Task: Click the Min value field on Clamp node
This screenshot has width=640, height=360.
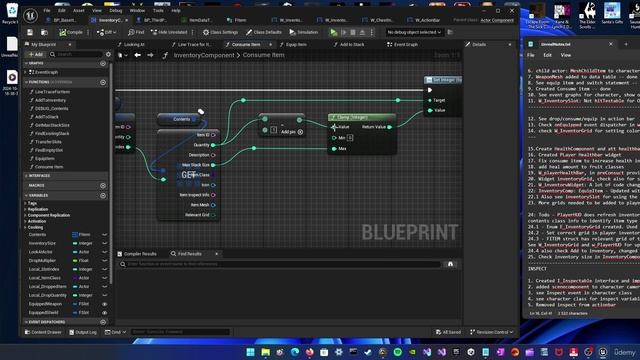Action: [x=350, y=138]
